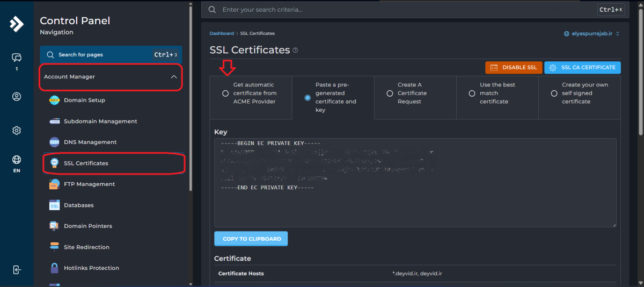Open the user profile icon in left rail
This screenshot has height=287, width=644.
[x=17, y=97]
